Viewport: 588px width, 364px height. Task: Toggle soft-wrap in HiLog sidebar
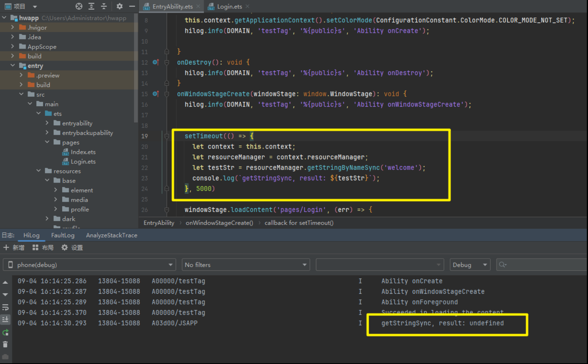[5, 307]
